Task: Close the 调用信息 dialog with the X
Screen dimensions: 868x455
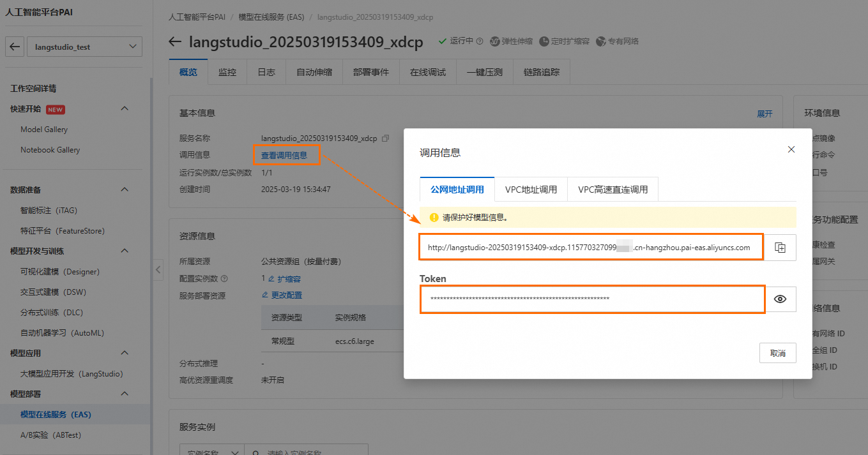Action: tap(791, 149)
